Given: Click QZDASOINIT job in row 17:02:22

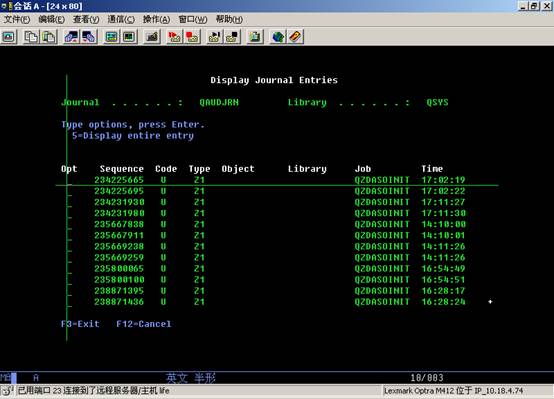Looking at the screenshot, I should 382,191.
